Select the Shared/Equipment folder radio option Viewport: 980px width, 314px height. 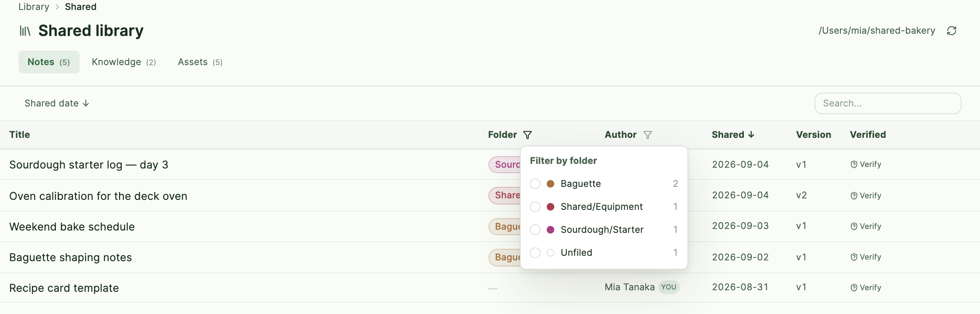tap(535, 207)
